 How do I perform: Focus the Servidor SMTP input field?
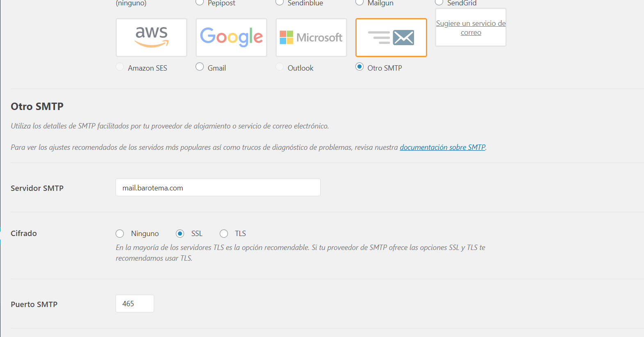coord(218,188)
